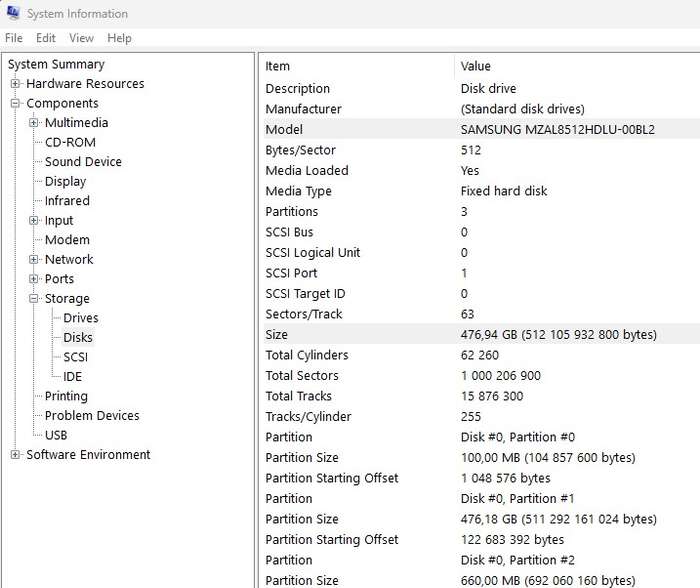This screenshot has width=700, height=588.
Task: Expand the Ports node
Action: click(x=33, y=279)
